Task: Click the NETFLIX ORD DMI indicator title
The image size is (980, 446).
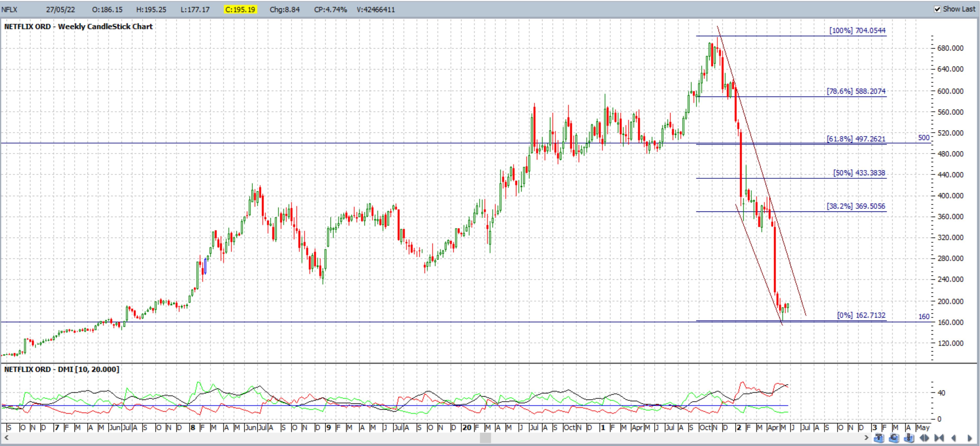Action: pyautogui.click(x=62, y=369)
